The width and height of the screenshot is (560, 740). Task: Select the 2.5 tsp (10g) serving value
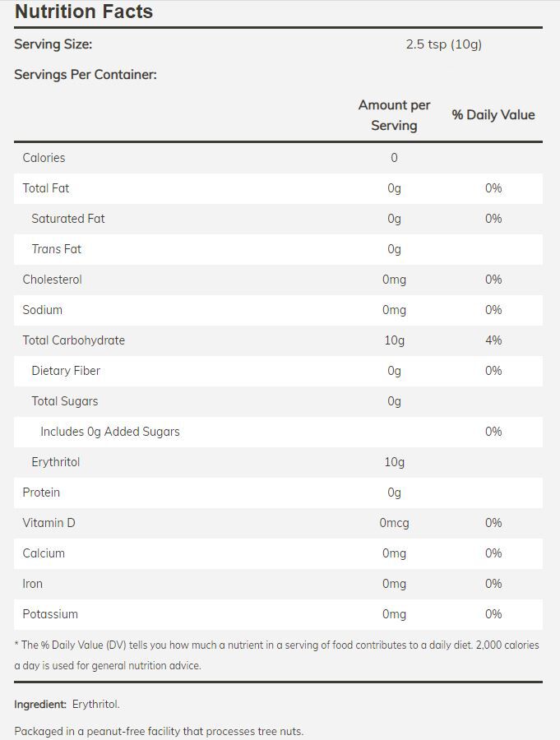pyautogui.click(x=443, y=44)
